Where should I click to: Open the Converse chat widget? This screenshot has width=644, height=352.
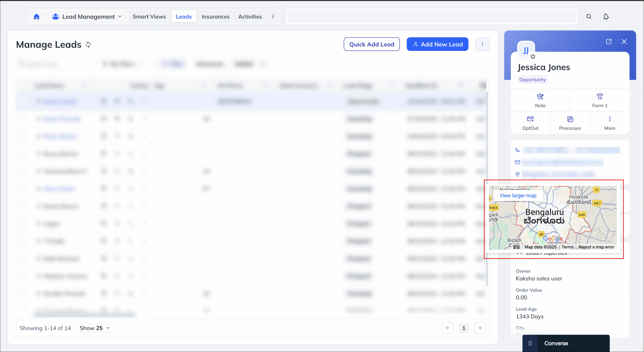[556, 343]
